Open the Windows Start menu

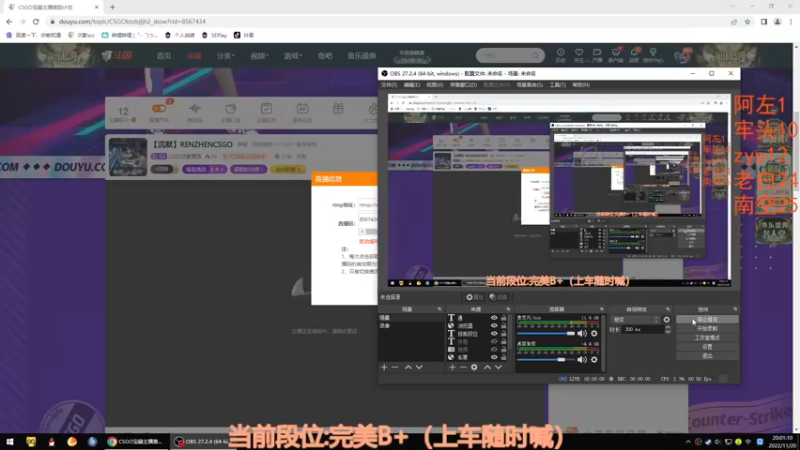[x=10, y=441]
